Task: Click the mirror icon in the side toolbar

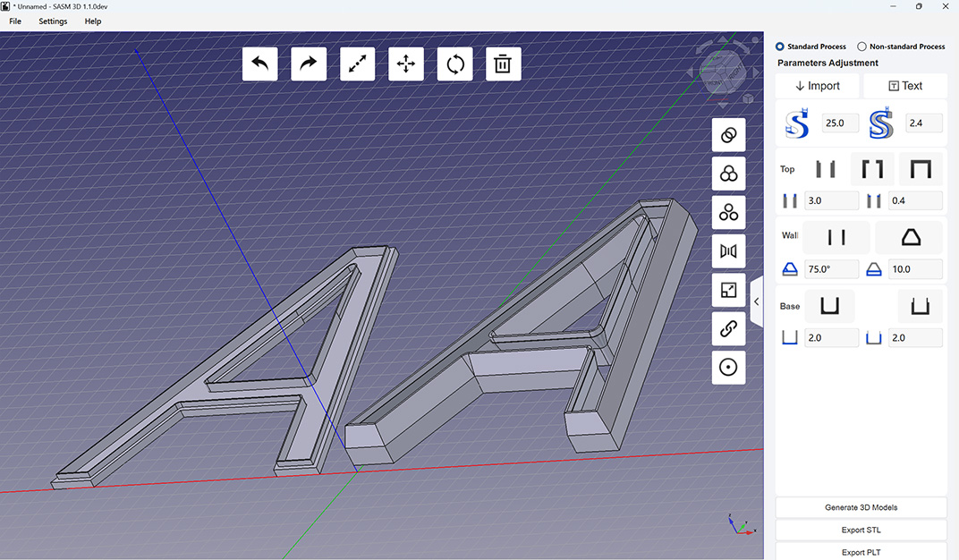Action: (728, 251)
